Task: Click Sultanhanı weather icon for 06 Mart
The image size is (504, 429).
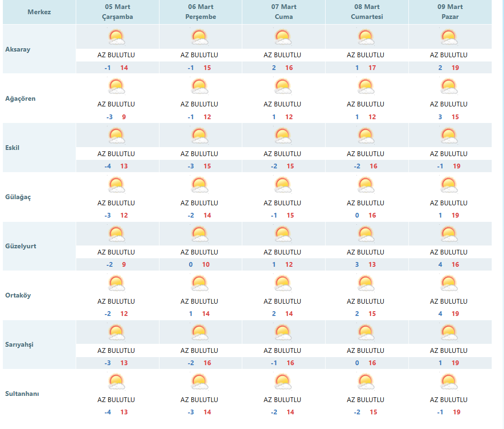Action: (x=200, y=381)
